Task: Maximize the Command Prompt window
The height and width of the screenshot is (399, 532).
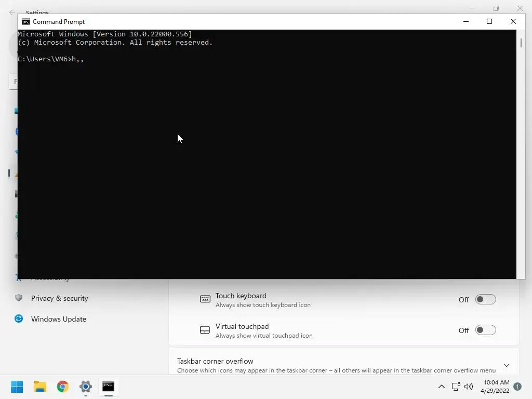Action: [489, 21]
